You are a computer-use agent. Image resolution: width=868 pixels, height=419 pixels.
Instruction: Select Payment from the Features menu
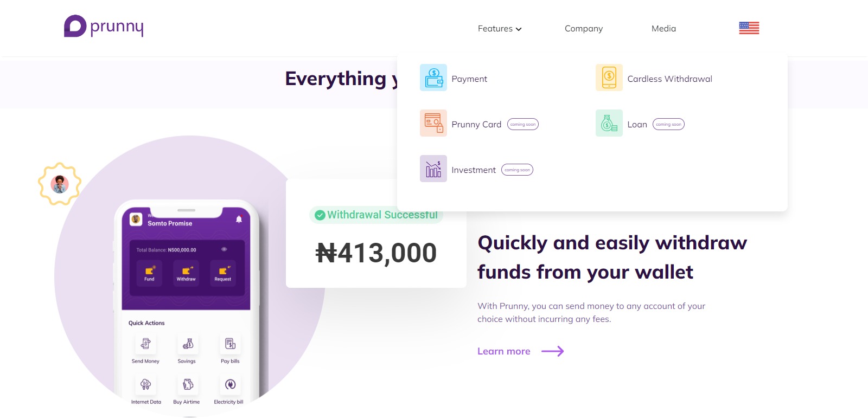click(x=469, y=79)
